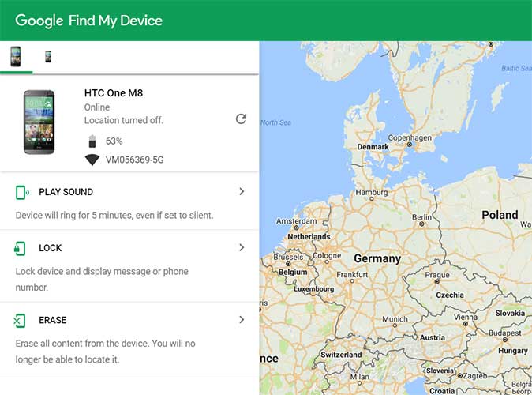Click Munich on the map
This screenshot has height=395, width=532.
(x=395, y=319)
